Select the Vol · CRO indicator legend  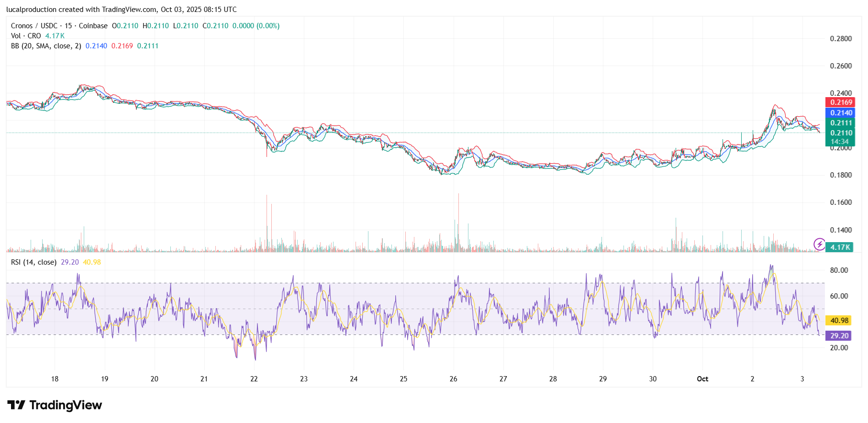click(x=26, y=36)
